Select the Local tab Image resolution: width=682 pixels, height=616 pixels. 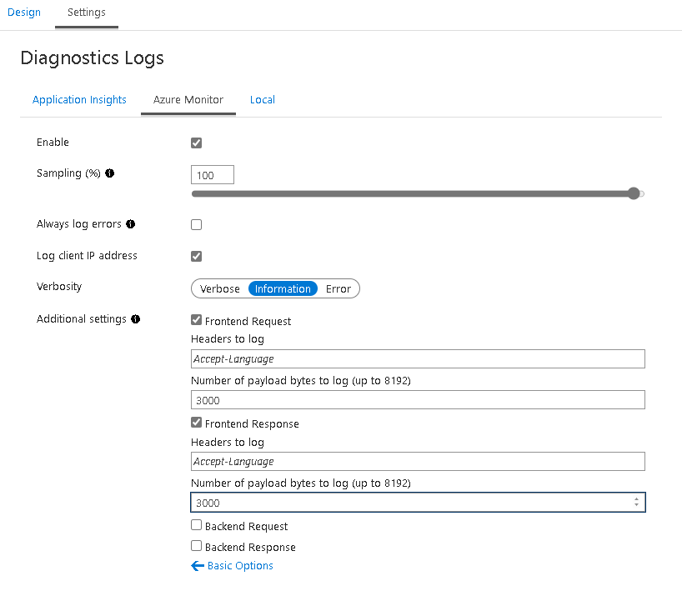pyautogui.click(x=262, y=99)
